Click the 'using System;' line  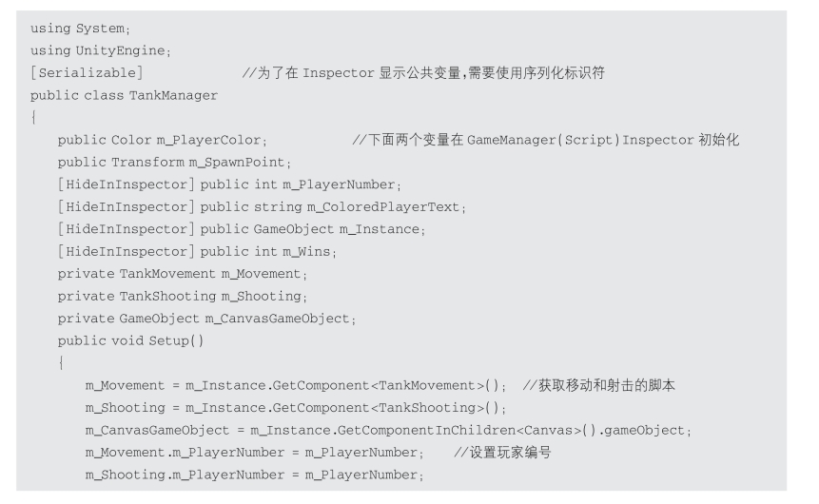tap(80, 29)
